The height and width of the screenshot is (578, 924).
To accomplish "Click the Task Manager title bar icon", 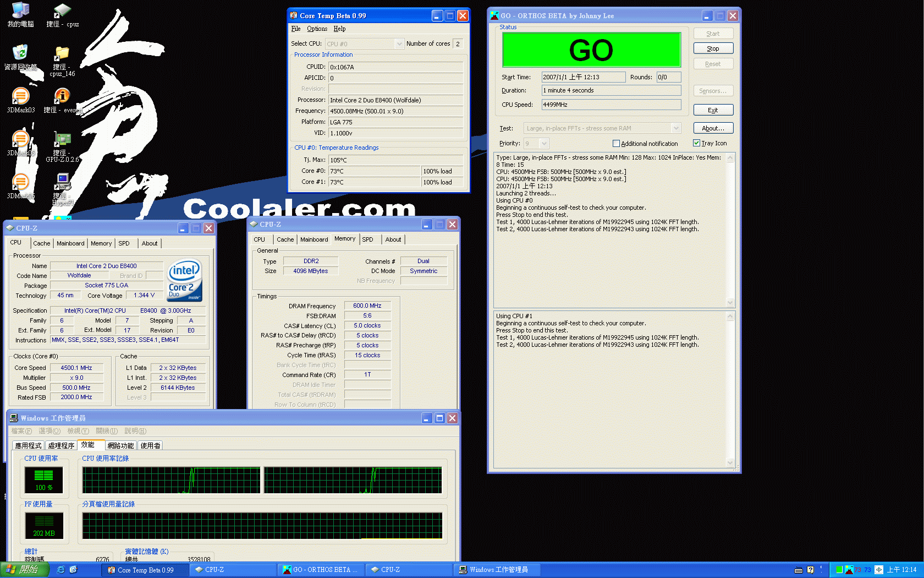I will click(14, 418).
